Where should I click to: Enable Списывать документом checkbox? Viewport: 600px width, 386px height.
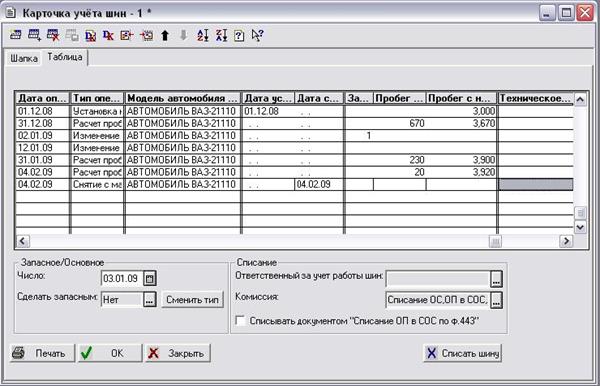tap(240, 321)
